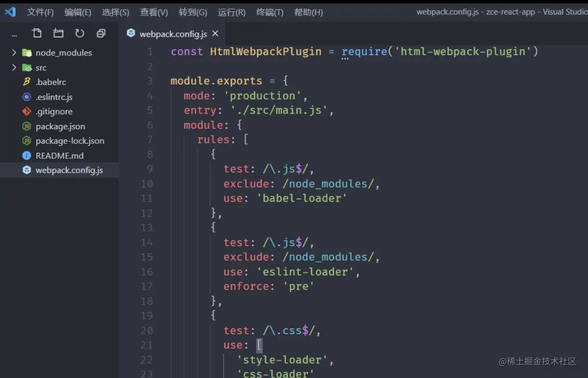Click the JSON icon beside package-lock.json

[27, 141]
